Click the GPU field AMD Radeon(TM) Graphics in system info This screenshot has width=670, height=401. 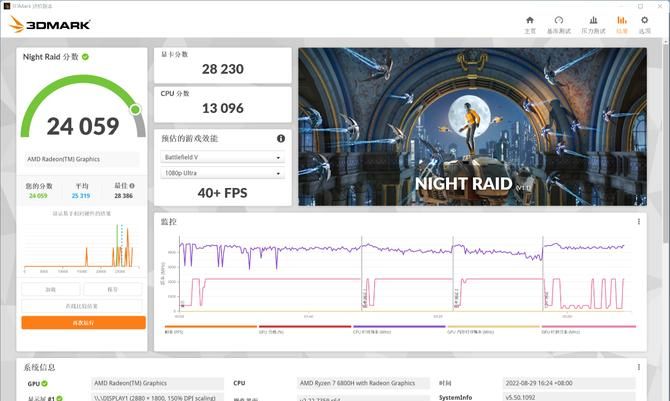(x=157, y=383)
